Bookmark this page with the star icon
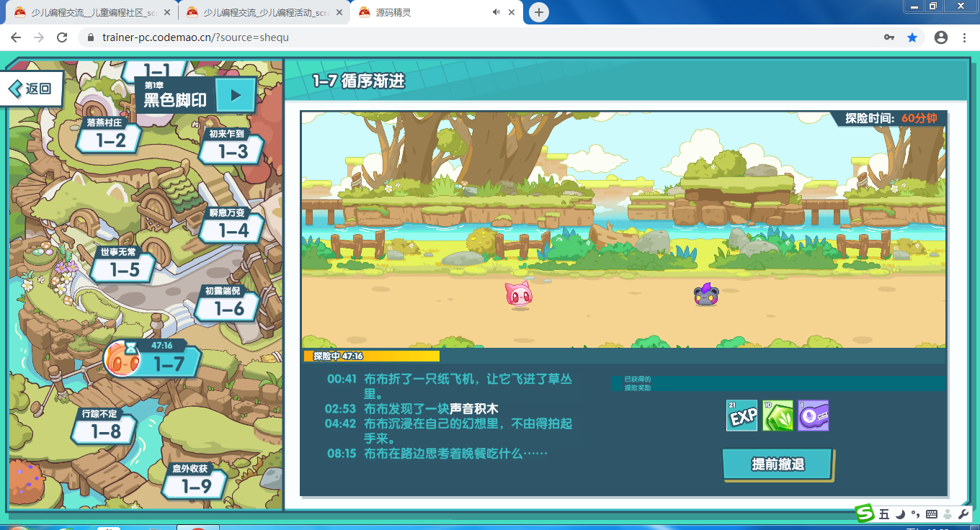 [912, 37]
